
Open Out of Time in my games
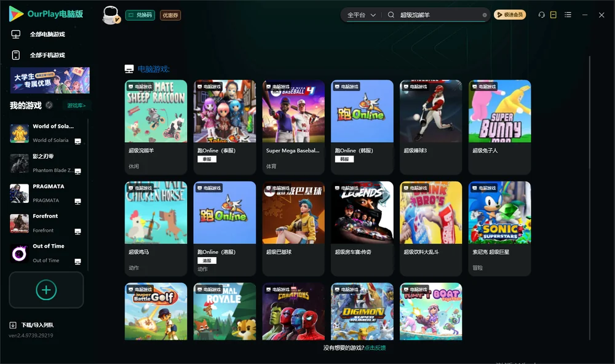[x=45, y=253]
